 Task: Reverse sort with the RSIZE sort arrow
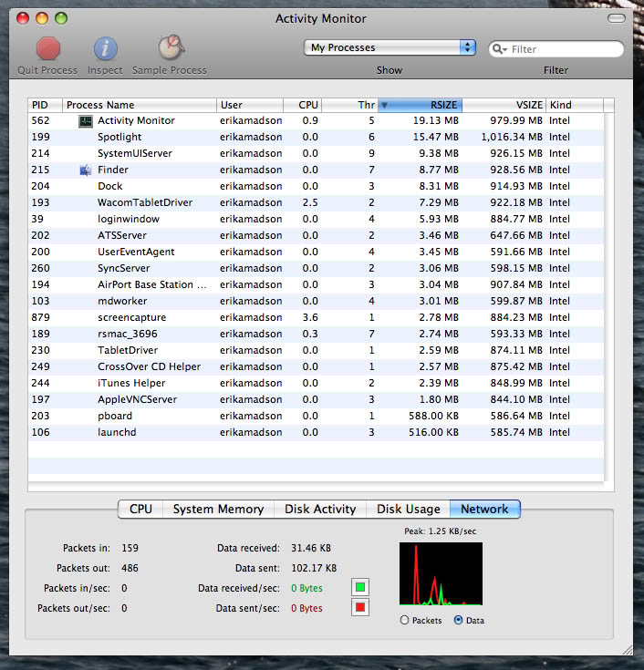pos(384,105)
